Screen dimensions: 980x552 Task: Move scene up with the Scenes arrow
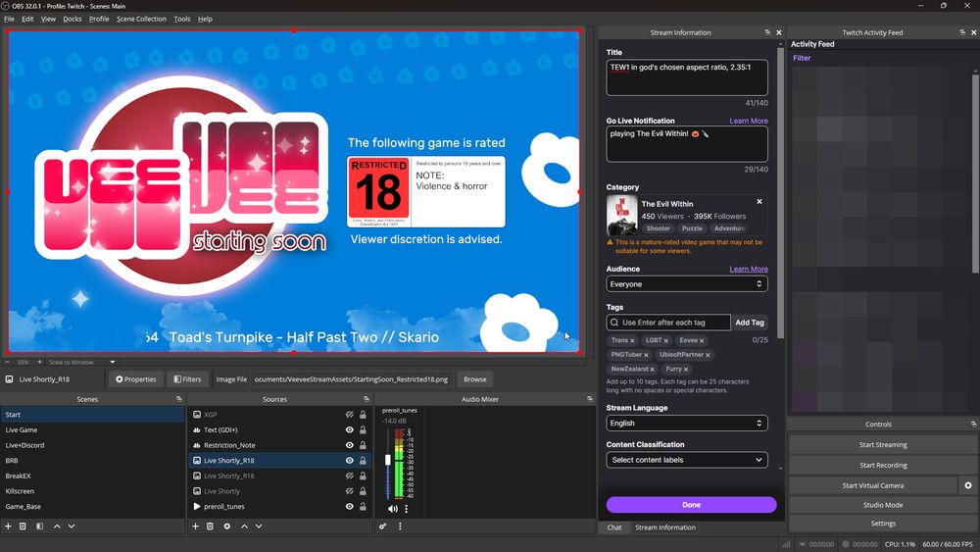click(x=57, y=527)
